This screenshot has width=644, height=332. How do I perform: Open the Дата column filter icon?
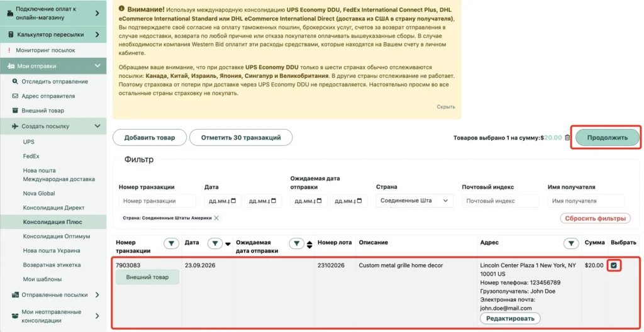pos(215,244)
